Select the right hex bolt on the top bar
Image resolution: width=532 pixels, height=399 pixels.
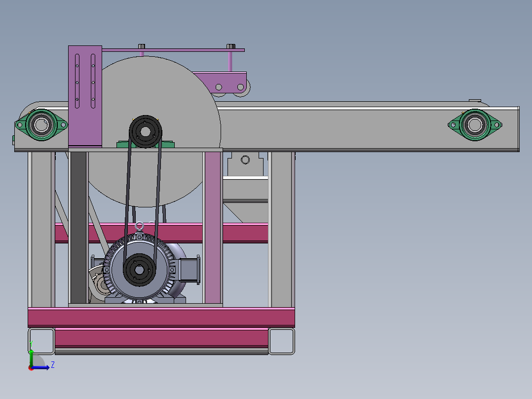point(231,46)
